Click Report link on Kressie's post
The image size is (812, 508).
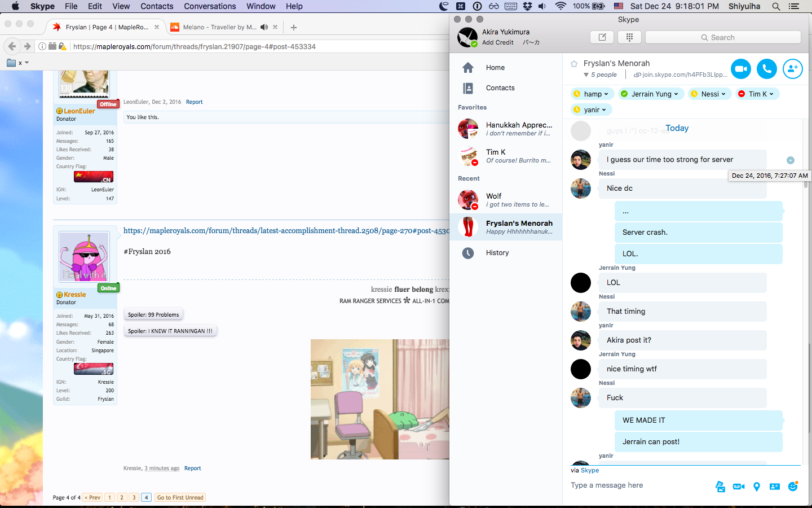[x=192, y=468]
